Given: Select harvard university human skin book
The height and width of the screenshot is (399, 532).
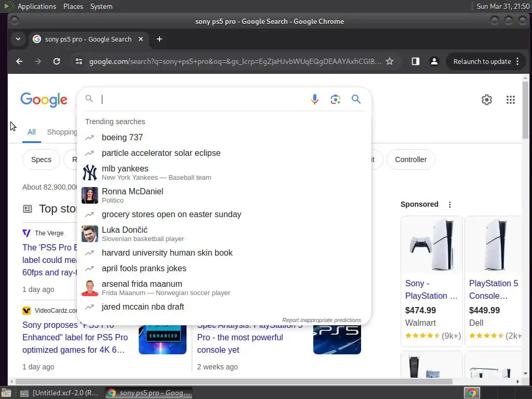Looking at the screenshot, I should [224, 253].
